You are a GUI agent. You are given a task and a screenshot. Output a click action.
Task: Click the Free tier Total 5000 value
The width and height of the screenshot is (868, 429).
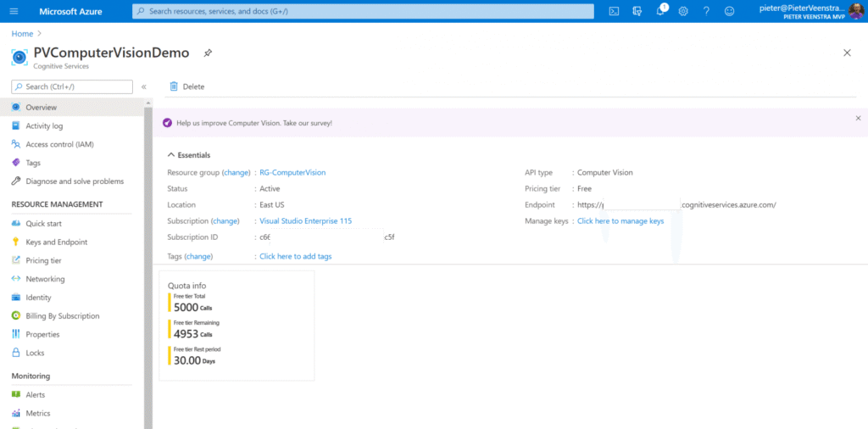(x=186, y=307)
